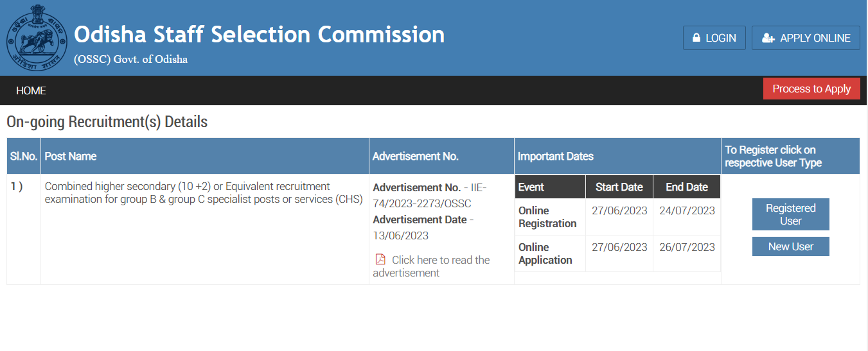
Task: Click the APPLY ONLINE button
Action: (806, 38)
